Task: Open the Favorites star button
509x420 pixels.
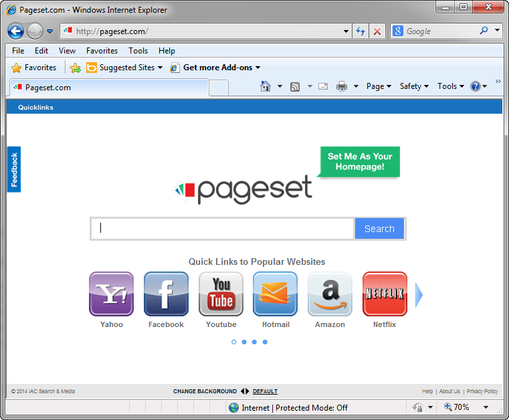Action: point(33,68)
